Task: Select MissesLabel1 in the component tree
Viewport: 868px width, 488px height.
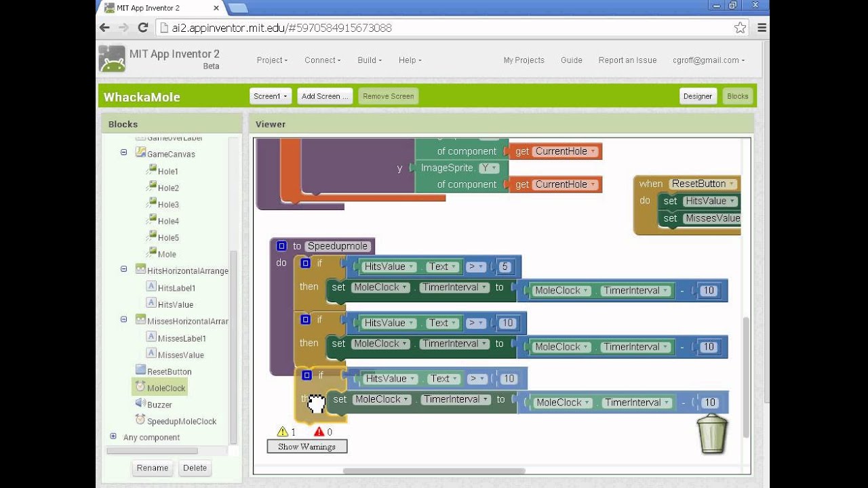Action: point(182,338)
